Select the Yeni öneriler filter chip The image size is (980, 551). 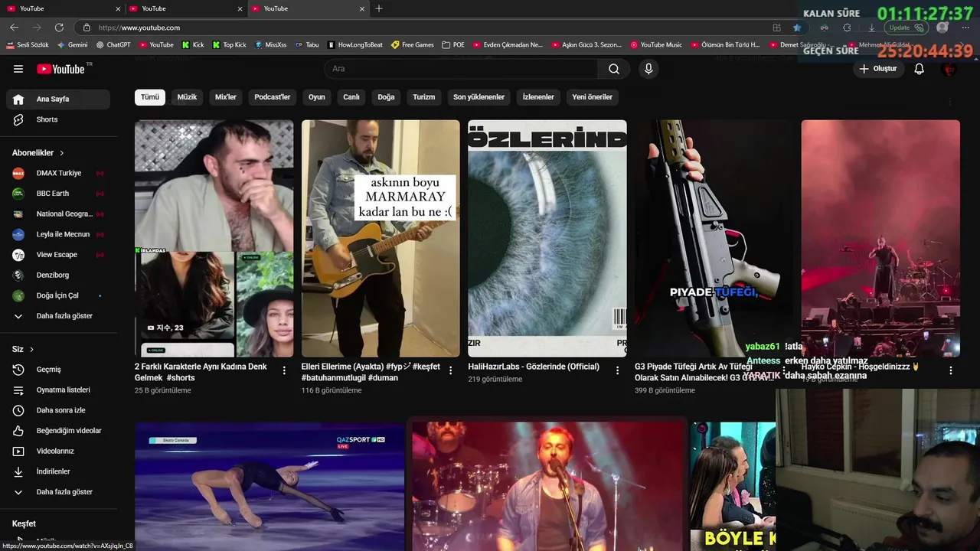click(593, 97)
